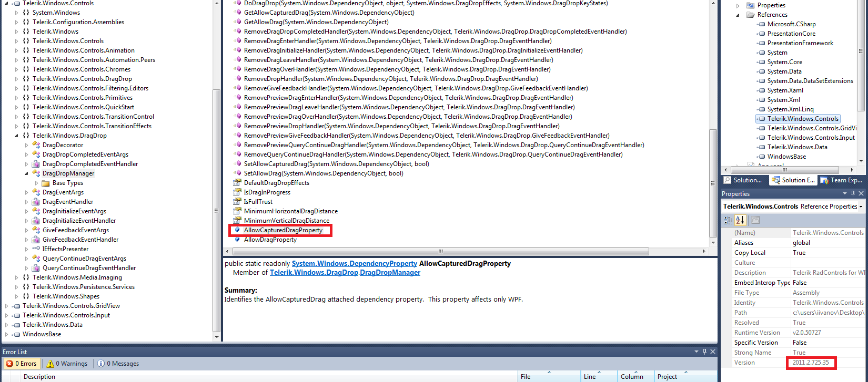Switch to the Solution... tab

(x=744, y=180)
